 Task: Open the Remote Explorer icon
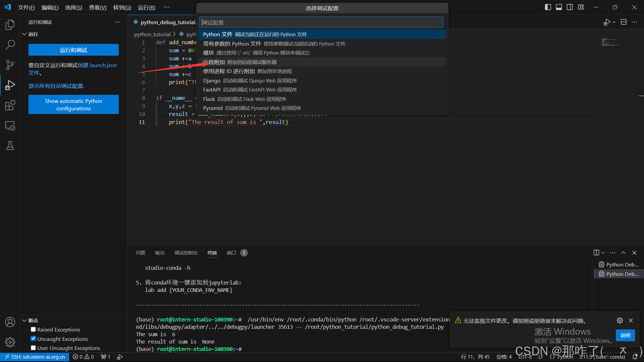pyautogui.click(x=10, y=125)
